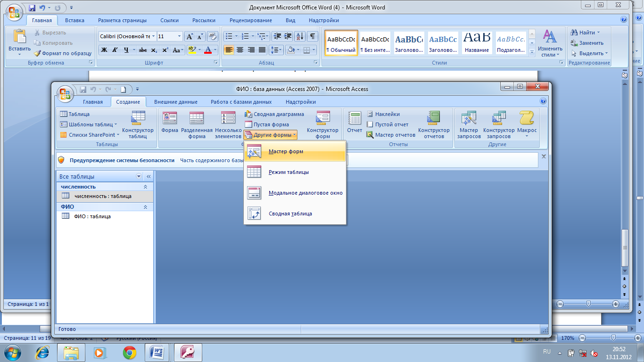The height and width of the screenshot is (362, 644).
Task: Select численность : таблица in navigation pane
Action: click(105, 196)
